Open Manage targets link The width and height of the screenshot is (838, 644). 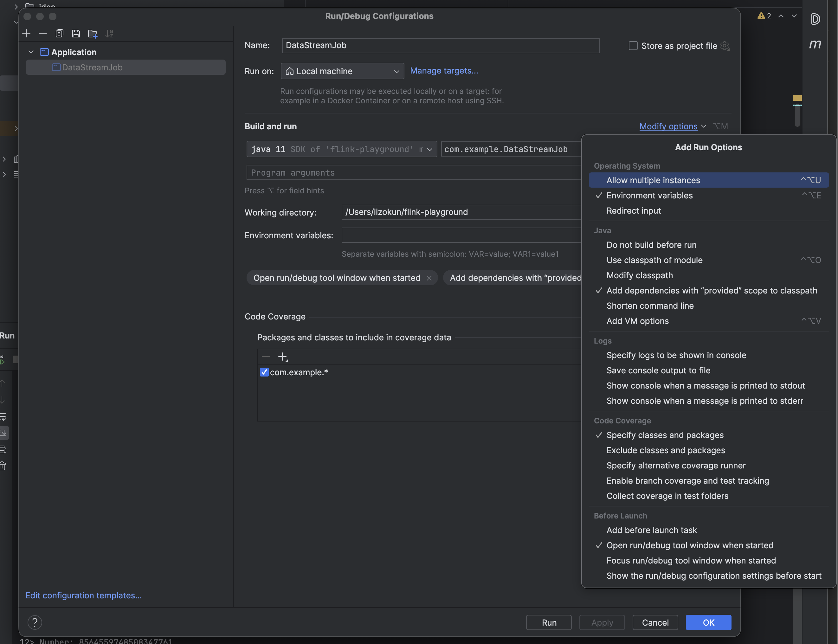coord(444,71)
